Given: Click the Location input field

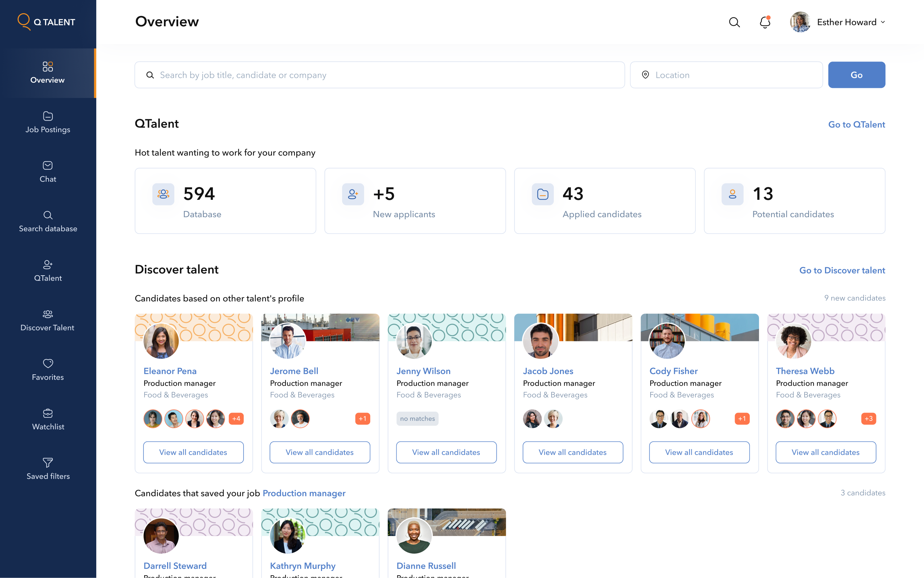Looking at the screenshot, I should click(x=726, y=75).
